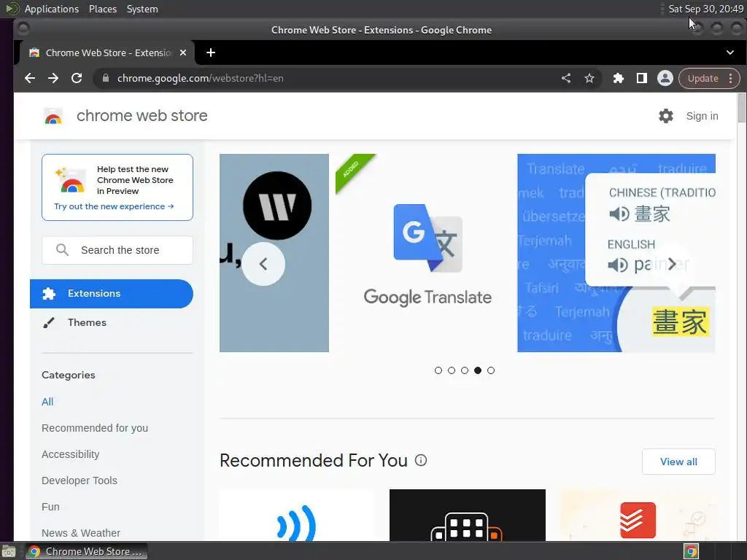This screenshot has width=747, height=560.
Task: Open the Applications menu
Action: click(52, 9)
